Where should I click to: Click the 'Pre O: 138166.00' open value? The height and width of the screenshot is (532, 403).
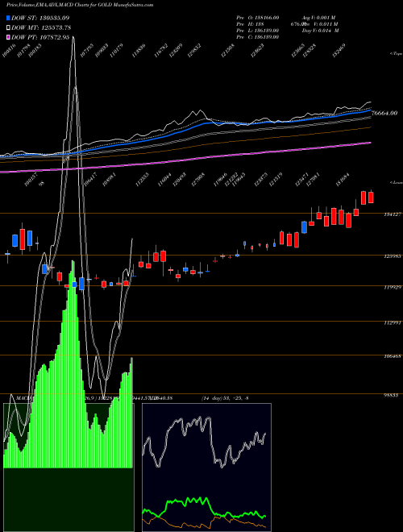pyautogui.click(x=258, y=17)
